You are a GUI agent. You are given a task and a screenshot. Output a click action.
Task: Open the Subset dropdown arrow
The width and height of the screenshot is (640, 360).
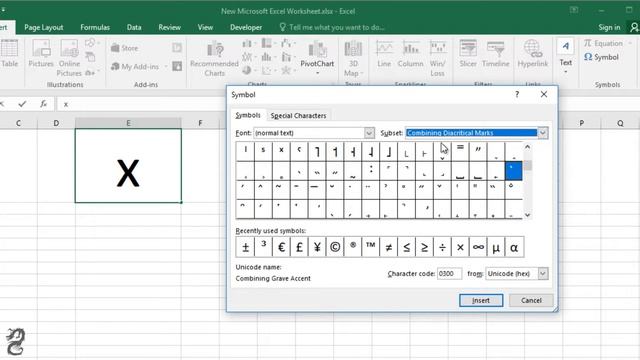542,133
